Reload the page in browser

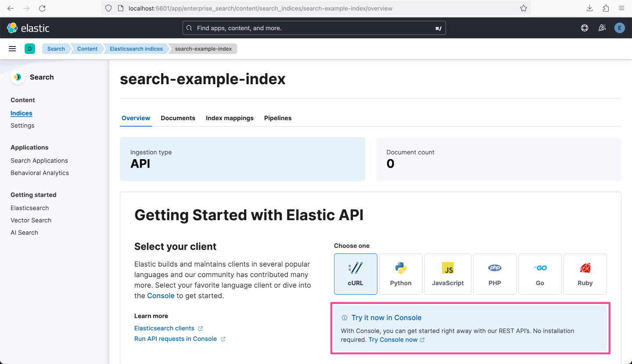click(42, 8)
